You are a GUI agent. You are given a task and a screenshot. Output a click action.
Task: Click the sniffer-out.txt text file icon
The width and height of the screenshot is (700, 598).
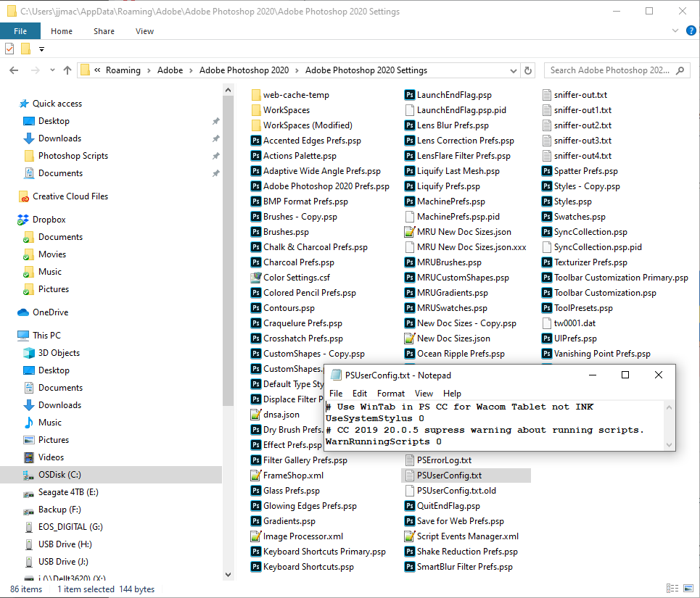click(x=546, y=95)
